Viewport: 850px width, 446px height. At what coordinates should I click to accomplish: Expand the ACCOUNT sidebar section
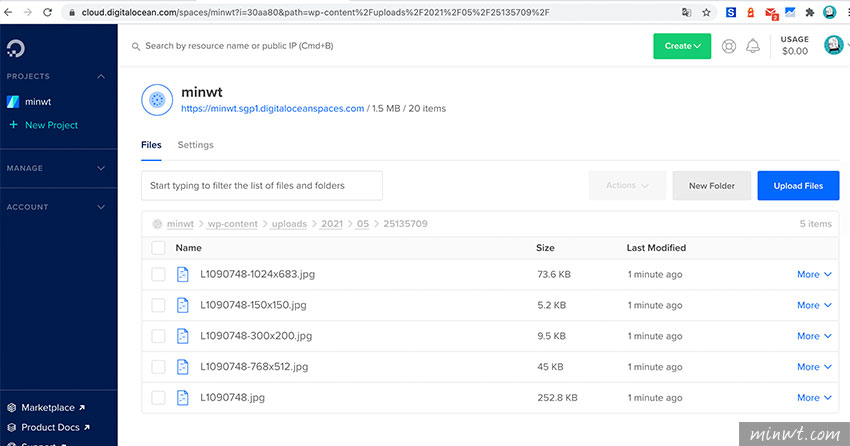coord(101,207)
